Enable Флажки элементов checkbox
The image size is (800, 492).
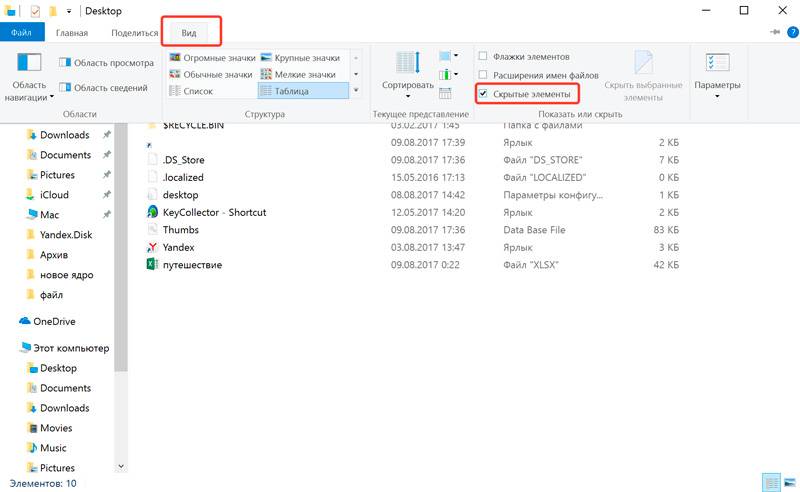484,57
